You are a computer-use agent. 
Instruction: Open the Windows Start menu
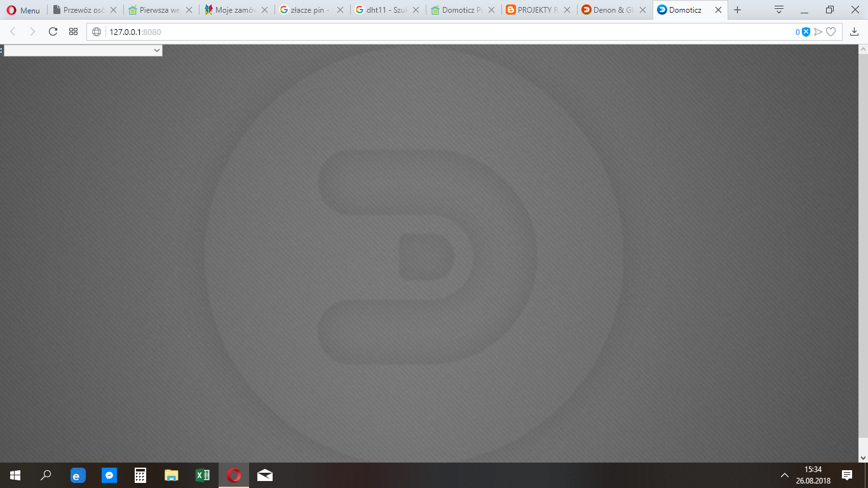pyautogui.click(x=15, y=475)
